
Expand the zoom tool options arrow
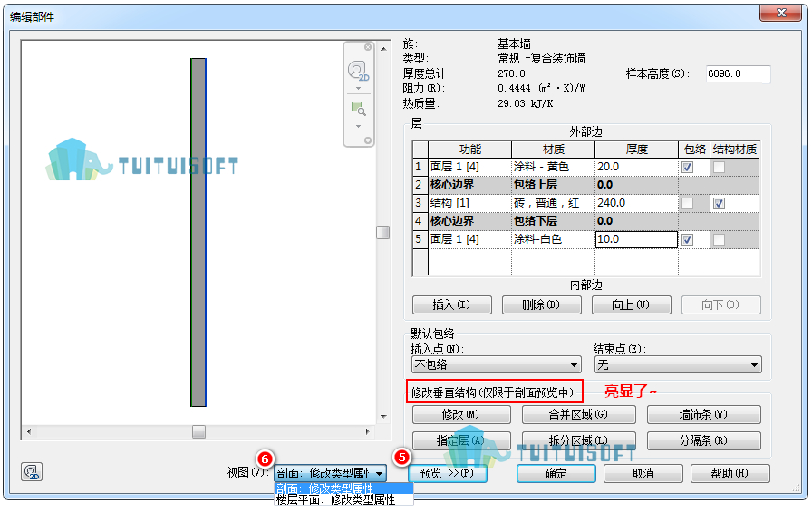pyautogui.click(x=358, y=126)
